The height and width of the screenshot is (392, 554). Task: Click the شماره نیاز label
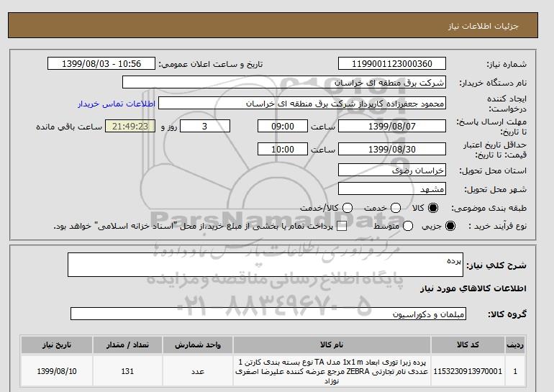tap(507, 64)
